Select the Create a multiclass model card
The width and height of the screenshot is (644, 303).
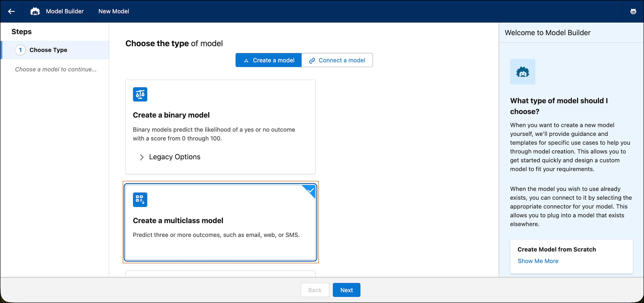pos(220,222)
